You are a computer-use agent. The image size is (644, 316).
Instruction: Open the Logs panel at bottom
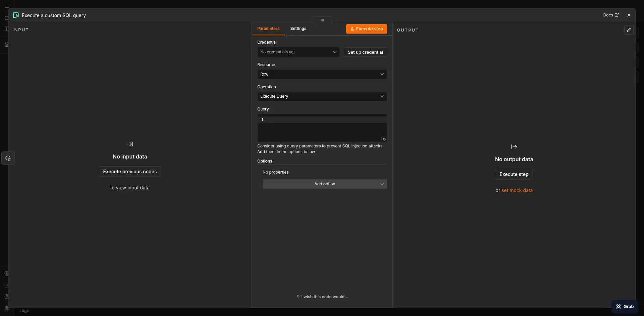tap(24, 311)
